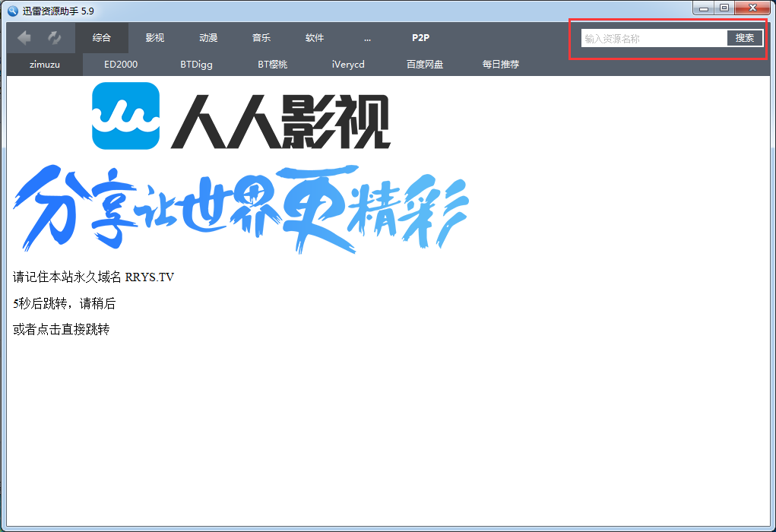Viewport: 776px width, 532px height.
Task: Click the back navigation arrow icon
Action: [24, 37]
